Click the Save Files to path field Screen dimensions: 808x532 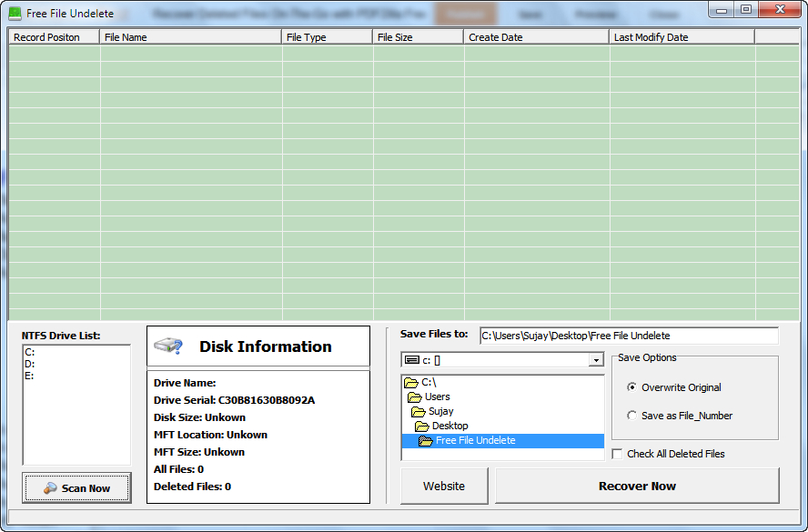[x=629, y=336]
